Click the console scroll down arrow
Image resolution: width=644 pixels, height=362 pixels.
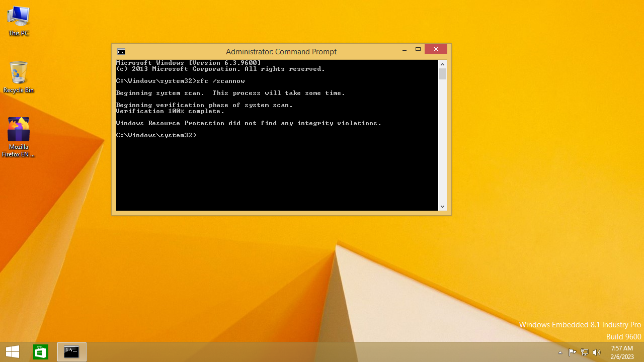(443, 206)
